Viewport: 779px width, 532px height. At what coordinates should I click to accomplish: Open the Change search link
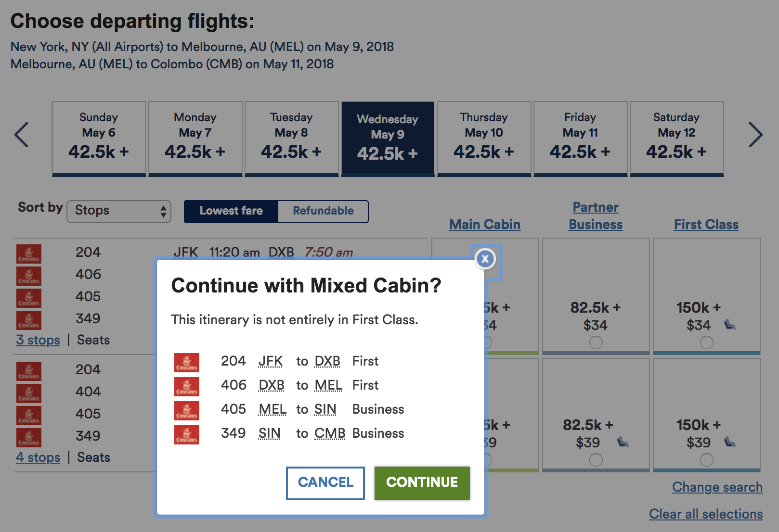tap(717, 487)
